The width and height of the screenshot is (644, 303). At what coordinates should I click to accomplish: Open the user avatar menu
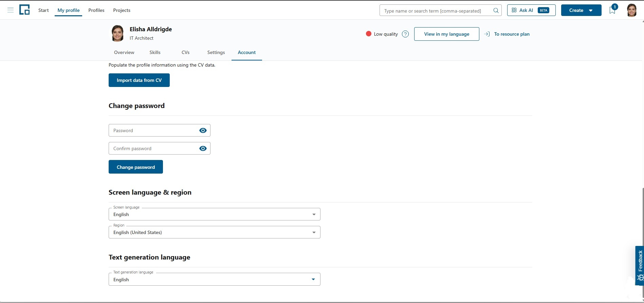point(632,10)
